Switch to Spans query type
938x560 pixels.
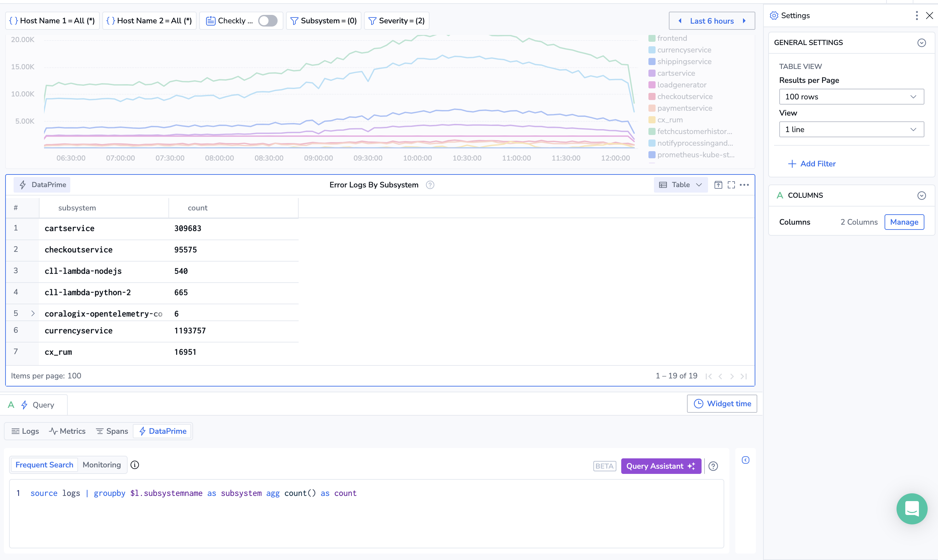pos(112,431)
